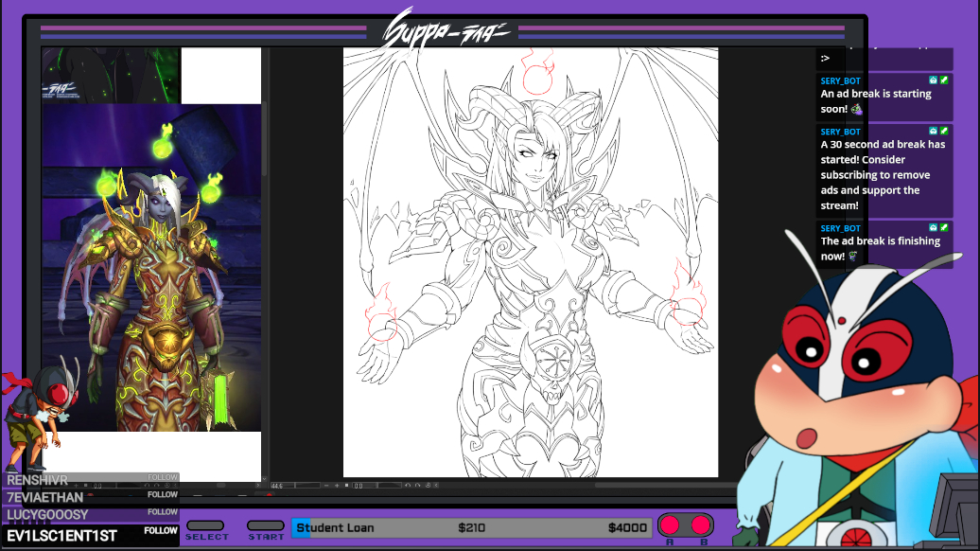Click rotate right arrow below the canvas
The image size is (980, 551).
pos(417,486)
